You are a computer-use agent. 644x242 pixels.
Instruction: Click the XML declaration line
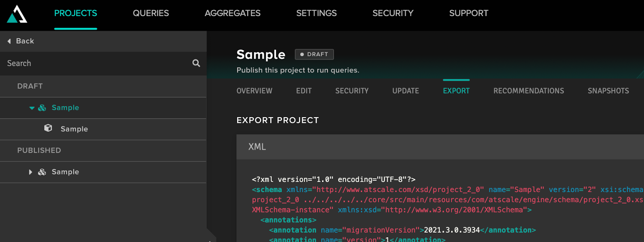(x=334, y=179)
